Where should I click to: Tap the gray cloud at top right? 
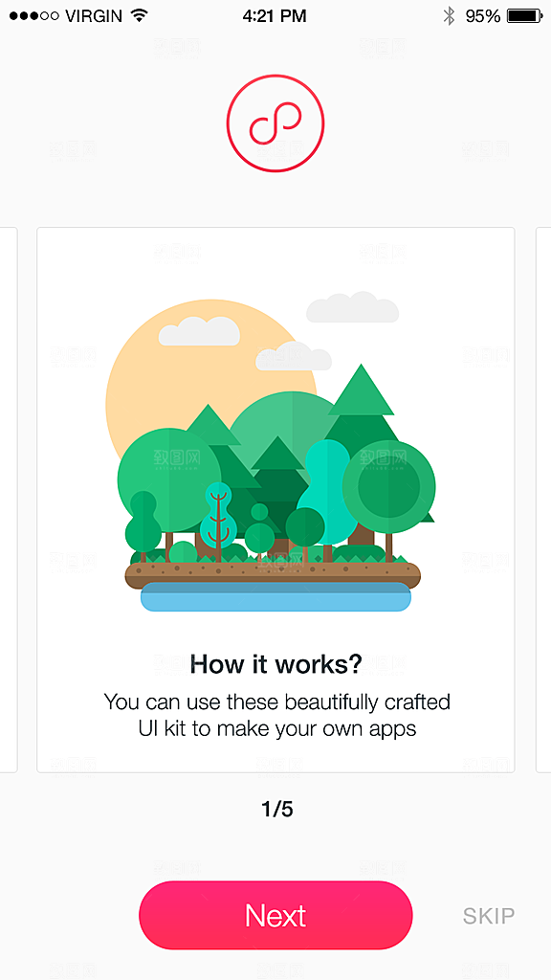coord(352,307)
